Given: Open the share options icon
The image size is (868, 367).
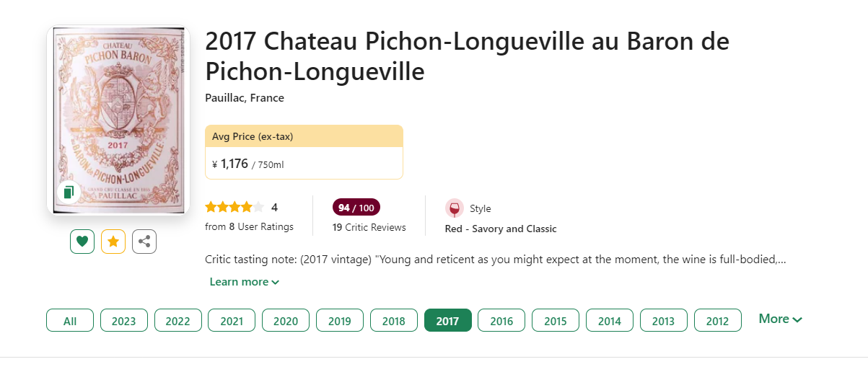Looking at the screenshot, I should (x=144, y=242).
